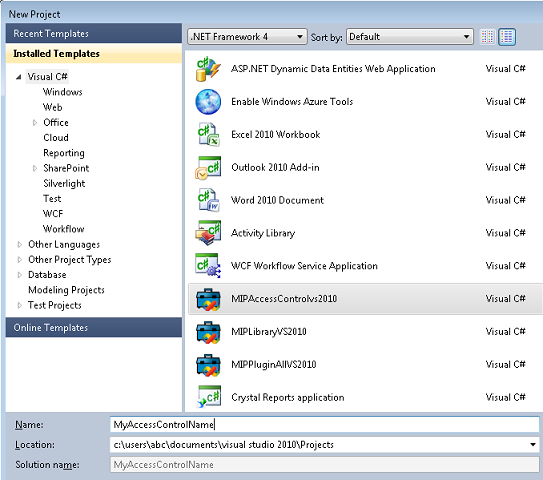The height and width of the screenshot is (480, 543).
Task: Select the Outlook 2010 Add-in template icon
Action: tap(208, 167)
